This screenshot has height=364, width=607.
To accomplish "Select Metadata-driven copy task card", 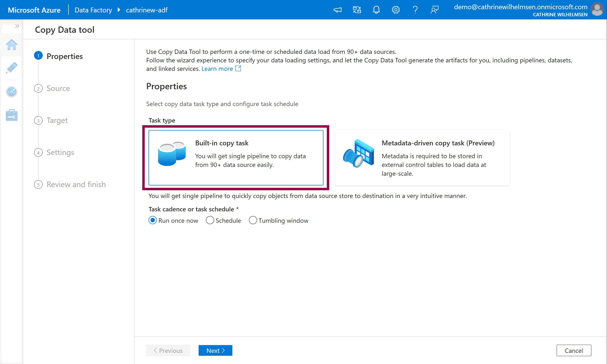I will click(422, 158).
